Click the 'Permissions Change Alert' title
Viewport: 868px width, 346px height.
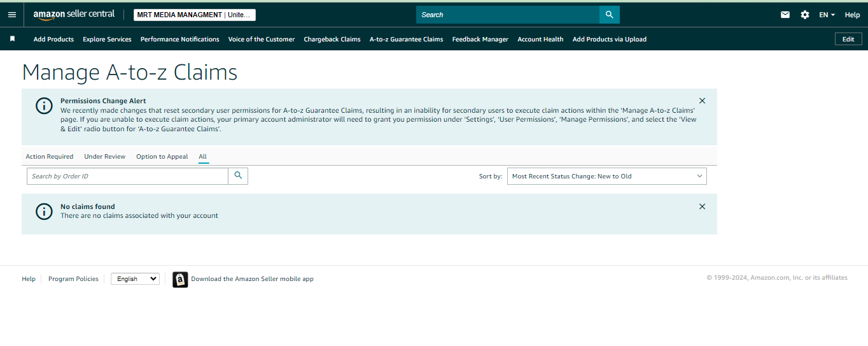103,101
